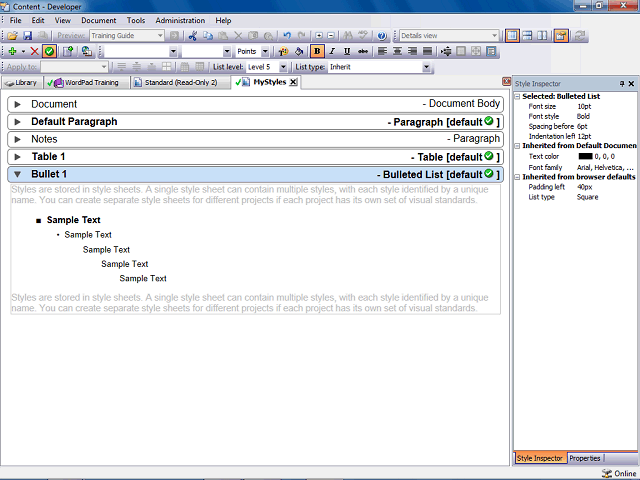Click the refresh icon in top toolbar

pos(579,36)
